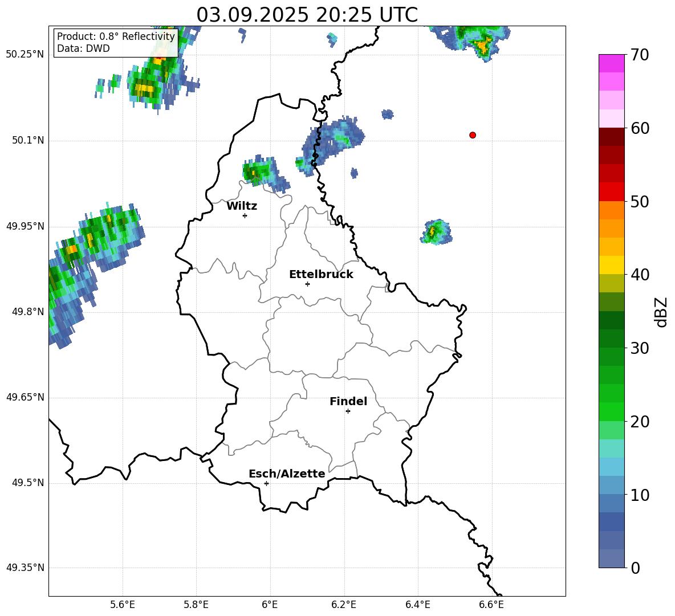Viewport: 675px width, 616px height.
Task: Click the Wiltz location cross marker
Action: tap(245, 215)
